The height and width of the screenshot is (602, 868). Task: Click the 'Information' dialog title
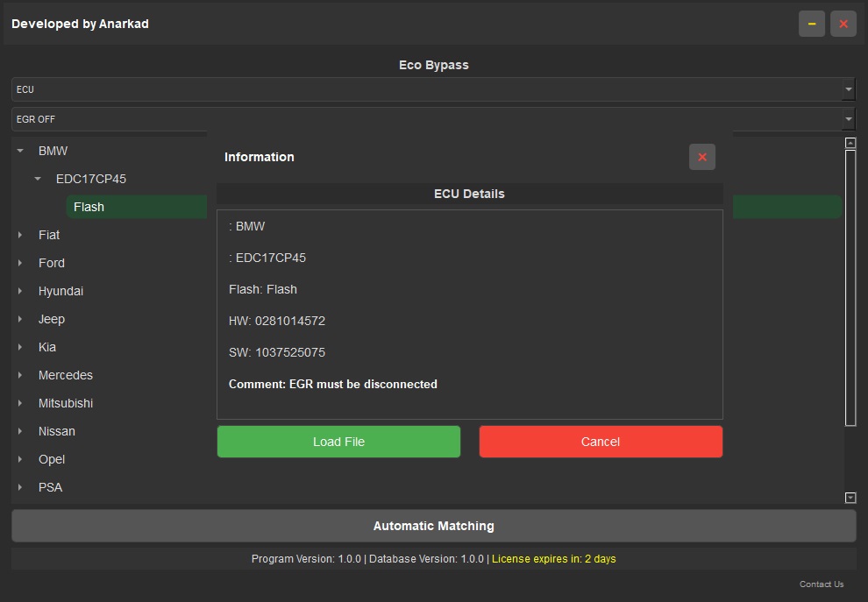pyautogui.click(x=259, y=157)
